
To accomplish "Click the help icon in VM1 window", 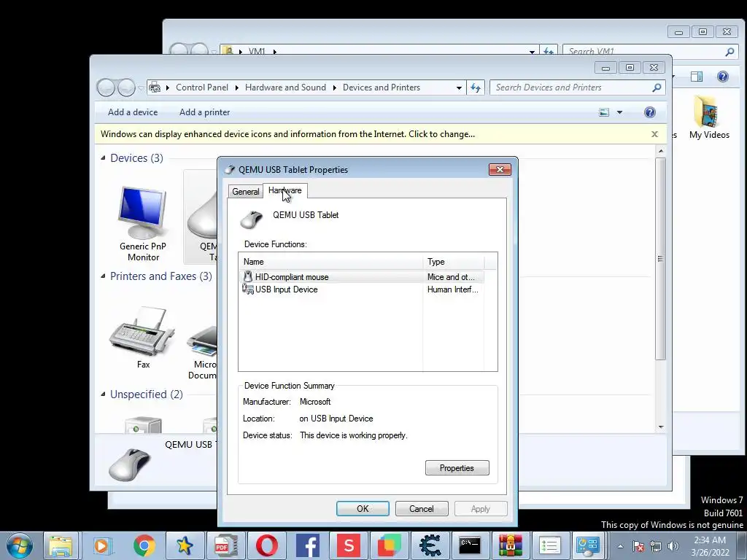I will click(x=723, y=77).
